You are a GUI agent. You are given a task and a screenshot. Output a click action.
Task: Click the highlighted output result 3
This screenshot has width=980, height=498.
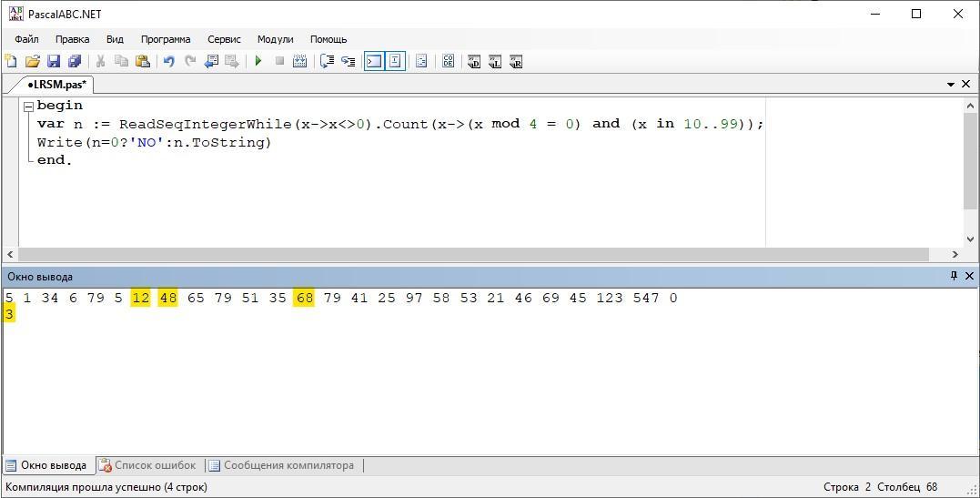click(x=9, y=315)
